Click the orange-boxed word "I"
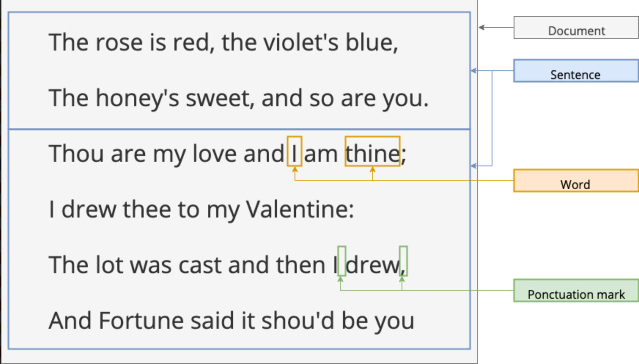The image size is (639, 364). click(x=295, y=151)
